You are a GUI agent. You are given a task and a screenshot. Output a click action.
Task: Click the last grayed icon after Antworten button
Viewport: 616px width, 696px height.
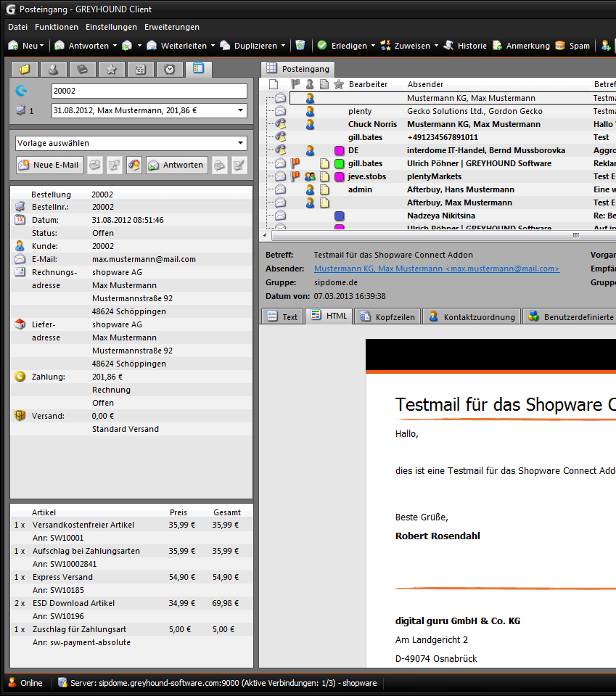click(x=239, y=165)
